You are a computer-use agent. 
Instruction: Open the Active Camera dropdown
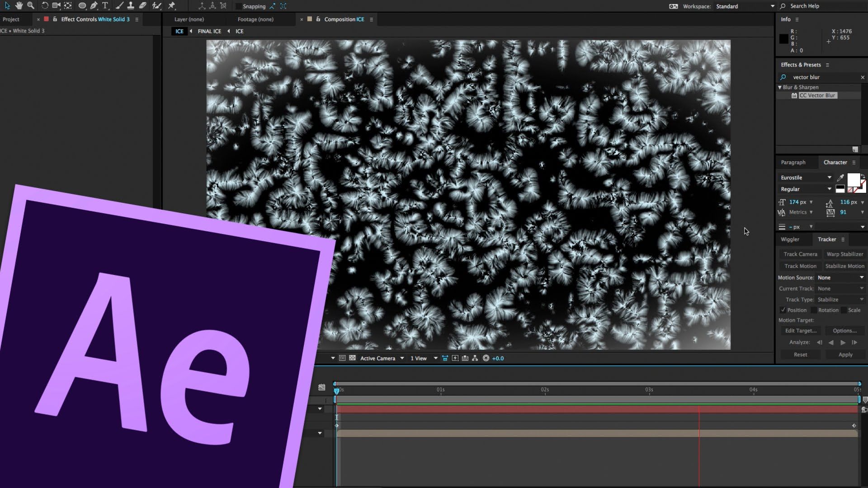coord(382,358)
